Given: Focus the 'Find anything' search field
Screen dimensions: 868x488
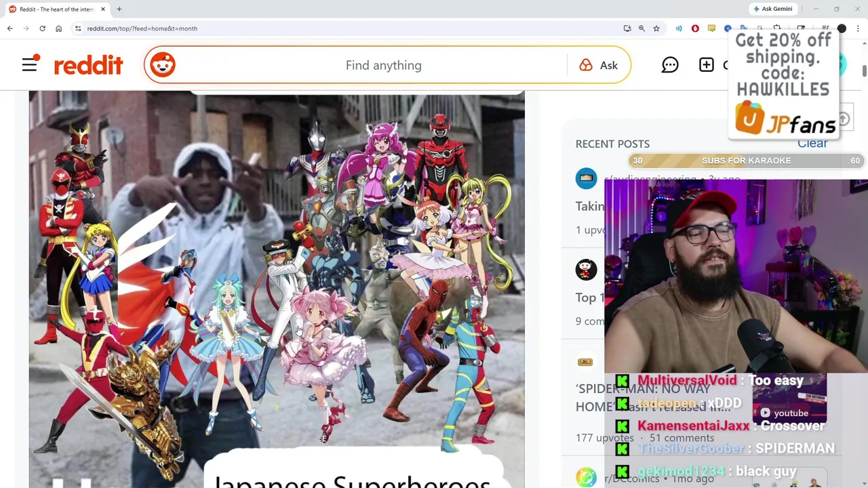Looking at the screenshot, I should tap(383, 65).
